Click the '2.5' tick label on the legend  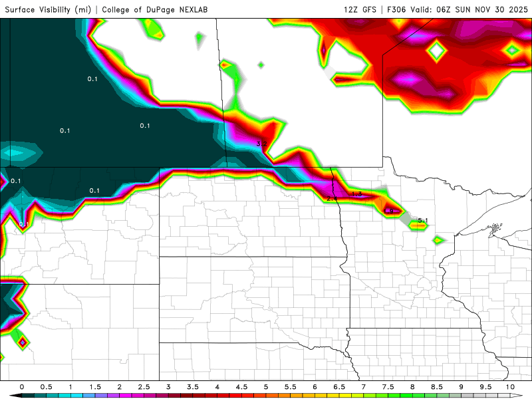(x=144, y=387)
